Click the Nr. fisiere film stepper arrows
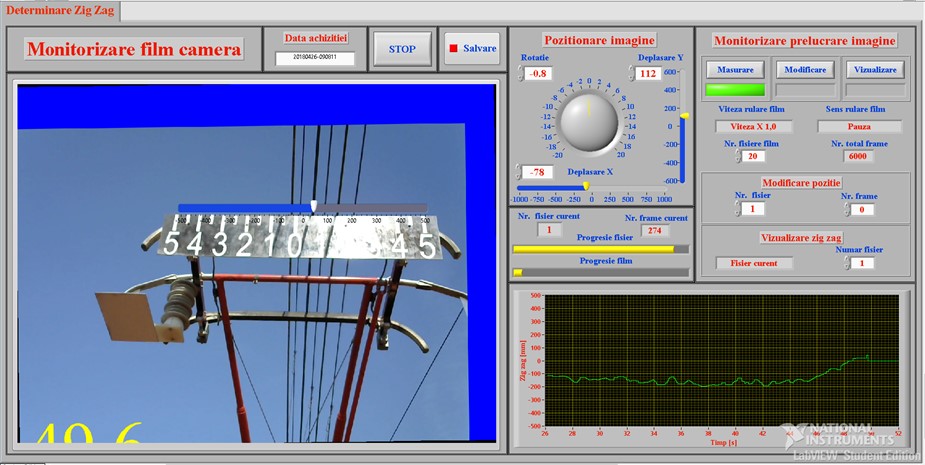The height and width of the screenshot is (465, 925). pos(739,156)
